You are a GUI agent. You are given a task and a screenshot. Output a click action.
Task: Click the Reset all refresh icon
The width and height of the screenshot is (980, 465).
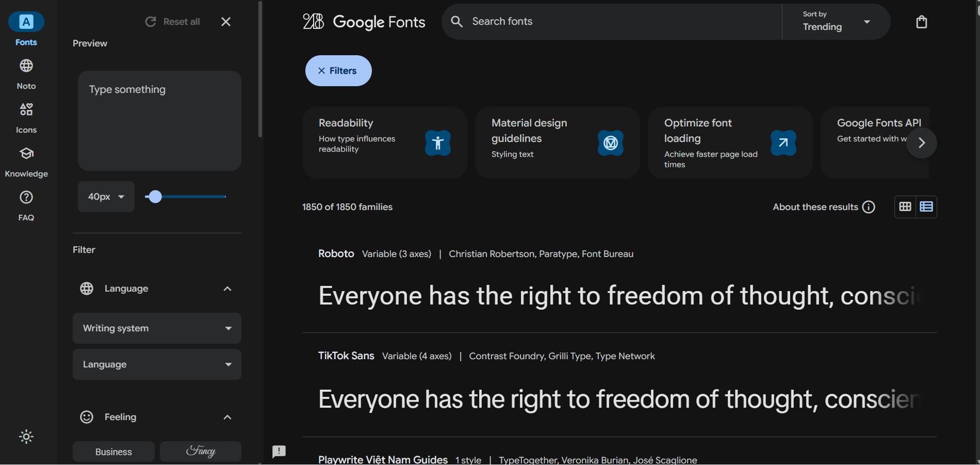point(151,22)
